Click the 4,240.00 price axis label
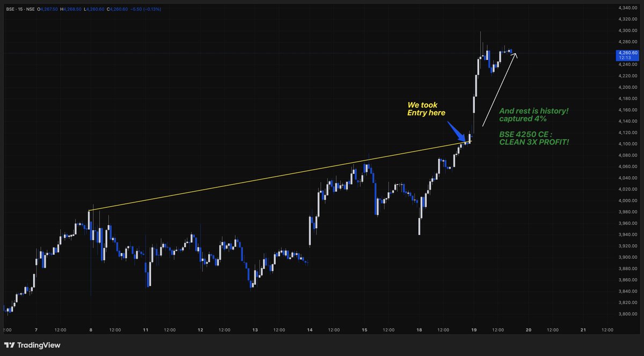Image resolution: width=644 pixels, height=356 pixels. point(627,64)
